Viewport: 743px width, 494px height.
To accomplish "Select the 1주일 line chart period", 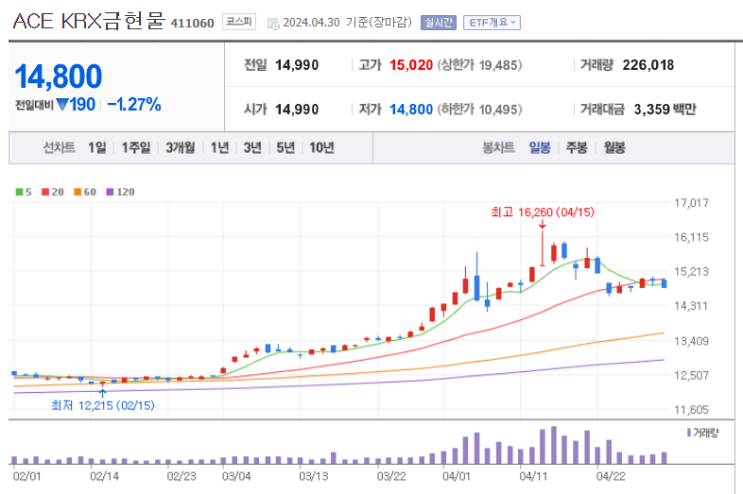I will (136, 148).
